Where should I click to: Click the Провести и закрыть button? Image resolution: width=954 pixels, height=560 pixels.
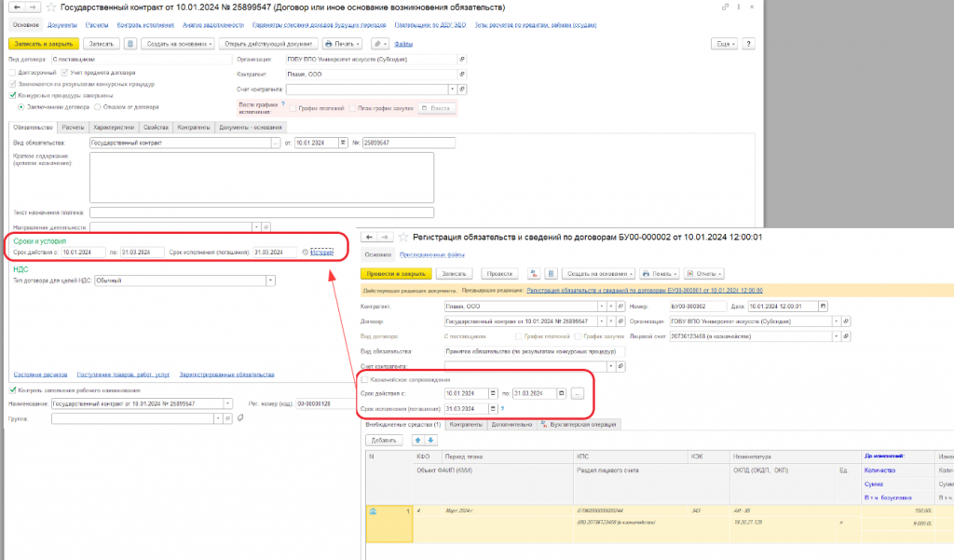[396, 274]
